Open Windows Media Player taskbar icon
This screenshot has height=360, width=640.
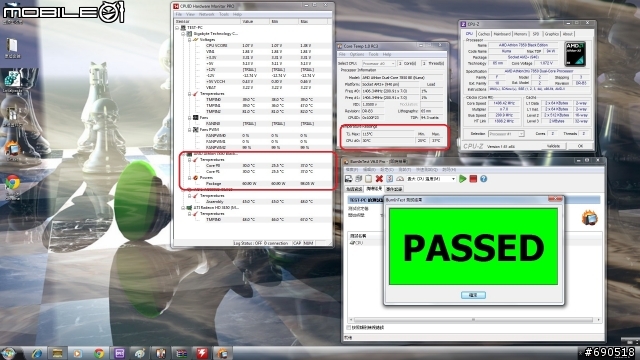point(78,353)
